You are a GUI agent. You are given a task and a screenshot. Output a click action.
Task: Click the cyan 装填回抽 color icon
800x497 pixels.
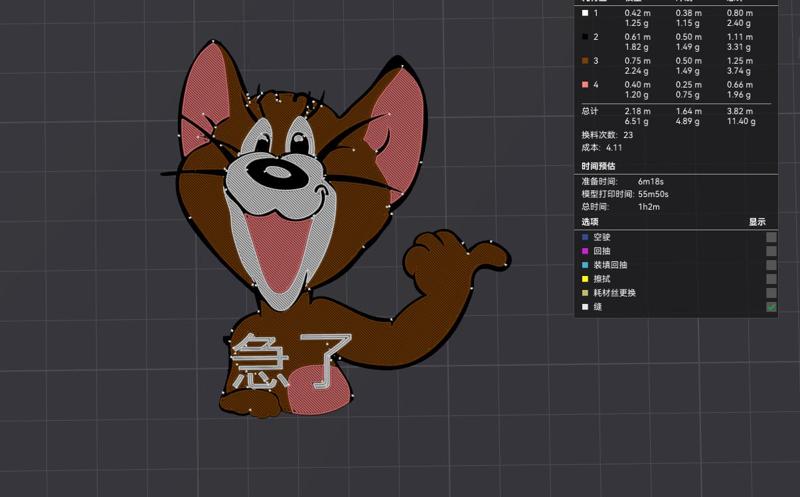(x=585, y=265)
